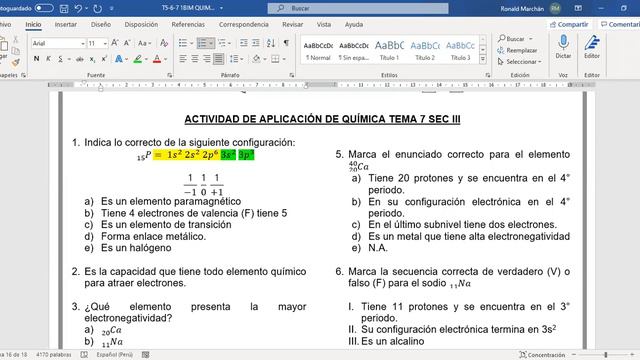The height and width of the screenshot is (360, 640).
Task: Center the paragraph text
Action: [195, 59]
